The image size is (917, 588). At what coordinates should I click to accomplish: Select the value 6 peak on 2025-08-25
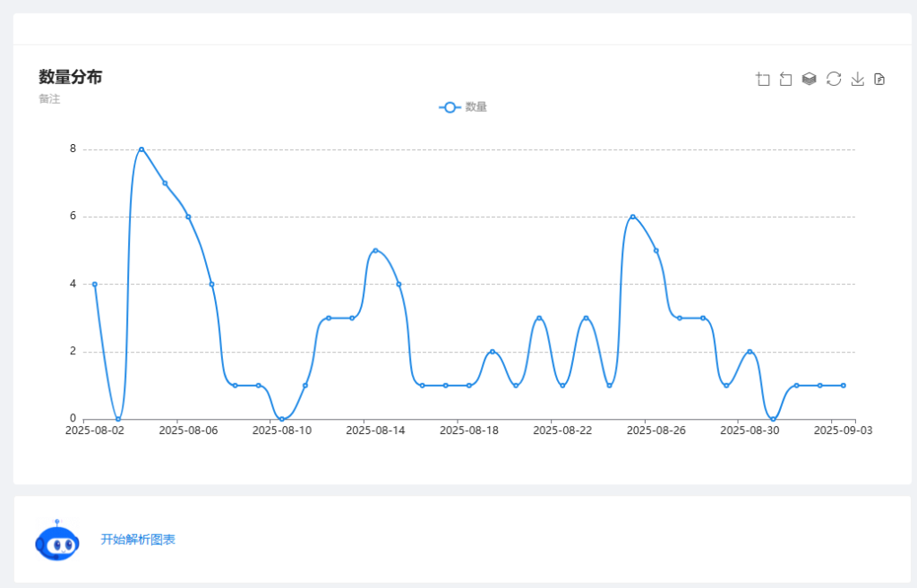(632, 217)
